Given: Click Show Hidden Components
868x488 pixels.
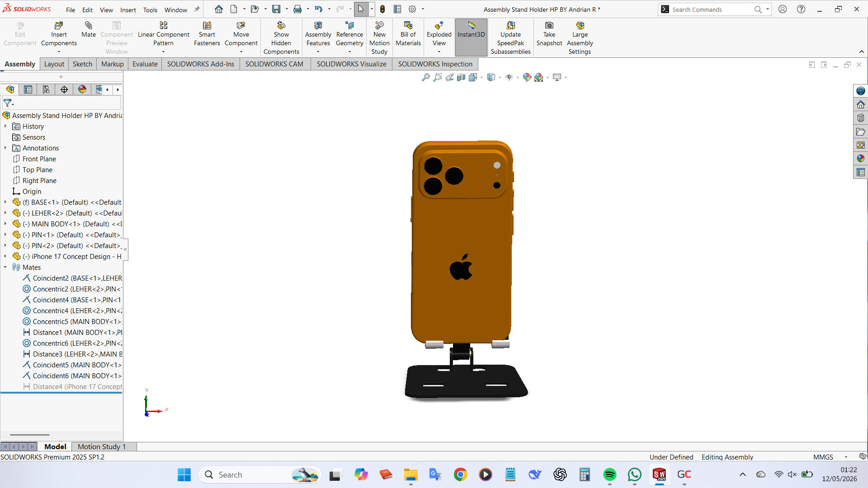Looking at the screenshot, I should [281, 38].
